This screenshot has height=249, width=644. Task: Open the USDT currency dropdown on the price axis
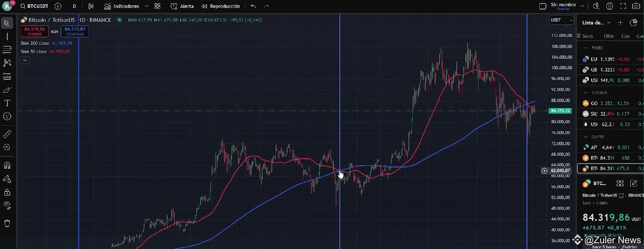coord(562,20)
